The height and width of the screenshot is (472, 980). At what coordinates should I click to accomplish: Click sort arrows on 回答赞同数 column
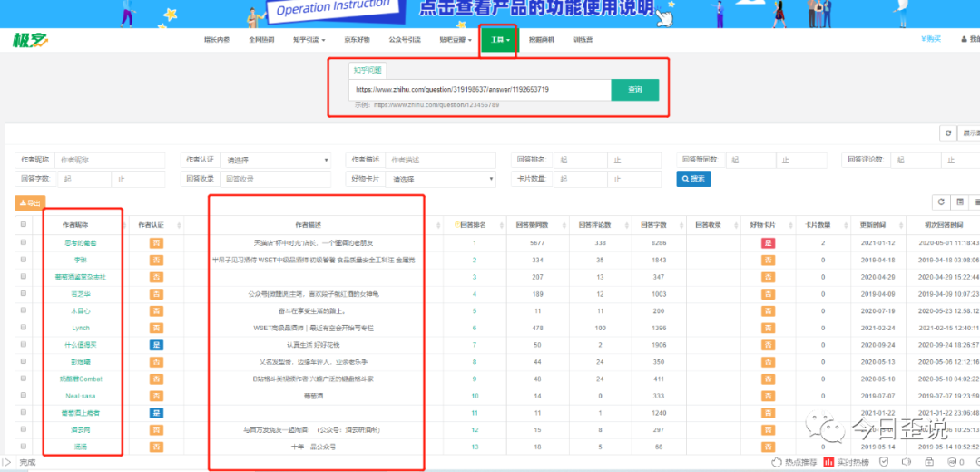pyautogui.click(x=564, y=225)
